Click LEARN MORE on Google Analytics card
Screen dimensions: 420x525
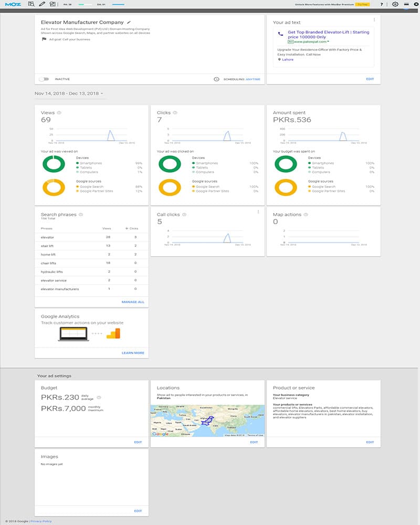click(x=133, y=353)
